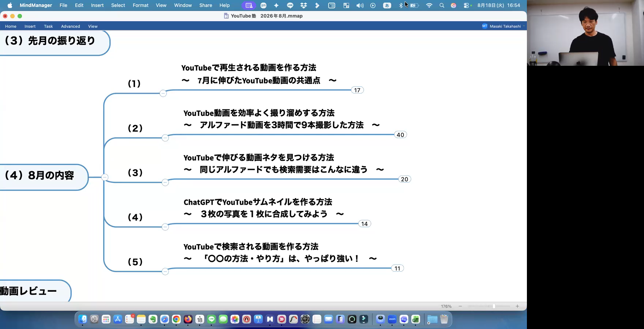The image size is (644, 329).
Task: Switch to the Insert ribbon tab
Action: tap(30, 26)
